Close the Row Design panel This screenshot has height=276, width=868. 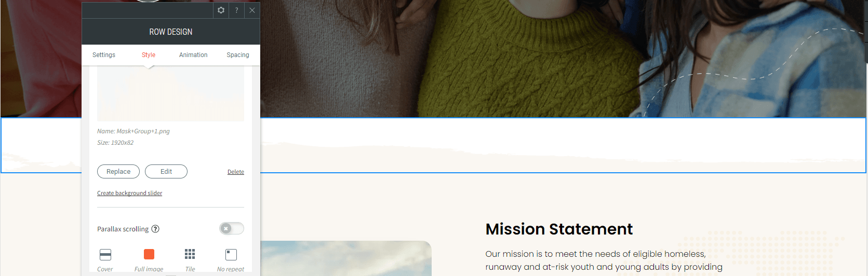point(252,10)
